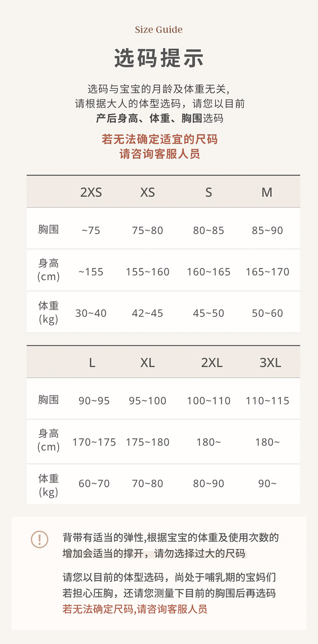
Task: Click the 胸围 row label in first table
Action: pyautogui.click(x=48, y=230)
